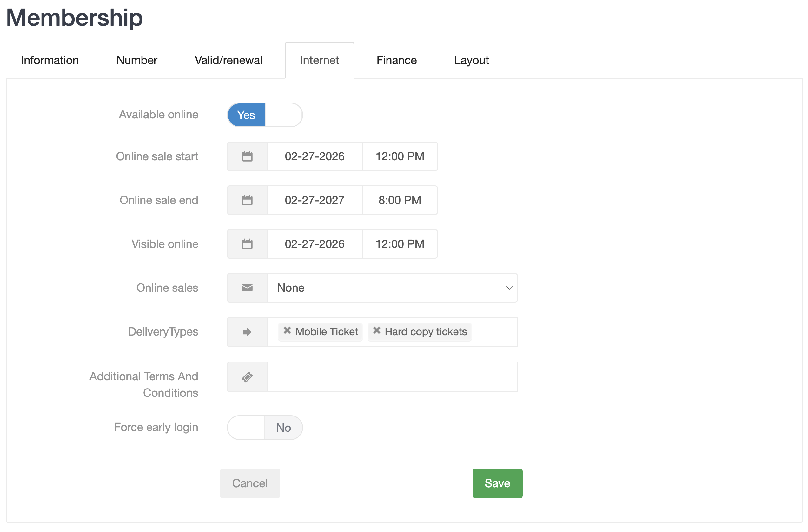Viewport: 808px width, 532px height.
Task: Switch to the Finance tab
Action: [396, 60]
